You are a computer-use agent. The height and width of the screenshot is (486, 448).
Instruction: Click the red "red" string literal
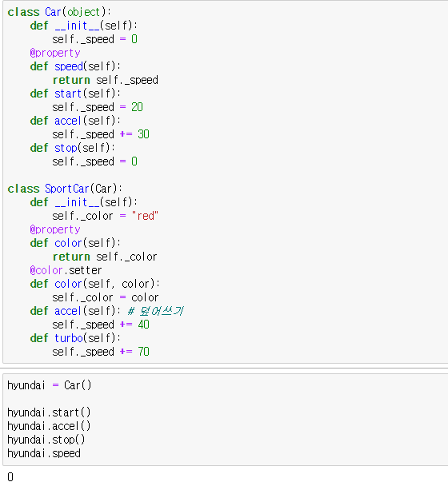pos(145,216)
